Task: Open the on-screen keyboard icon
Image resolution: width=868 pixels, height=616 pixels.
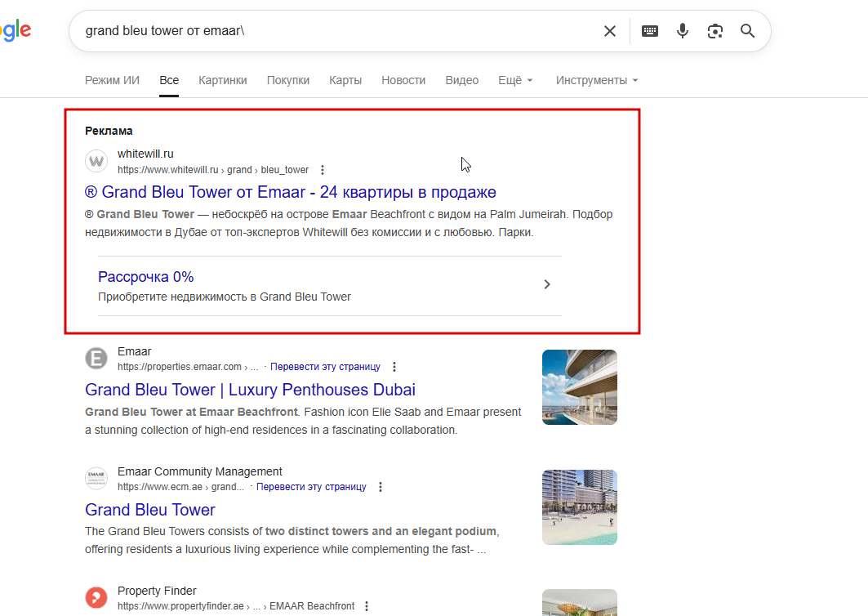Action: tap(650, 31)
